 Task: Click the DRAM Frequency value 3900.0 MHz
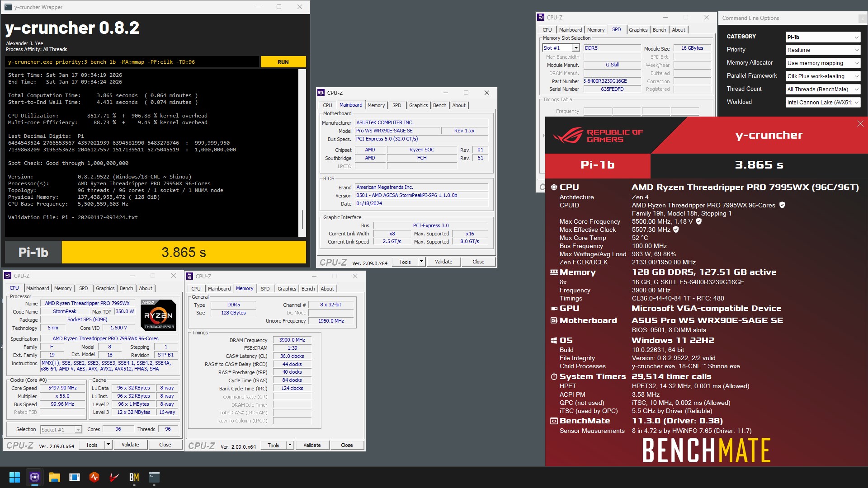[292, 340]
